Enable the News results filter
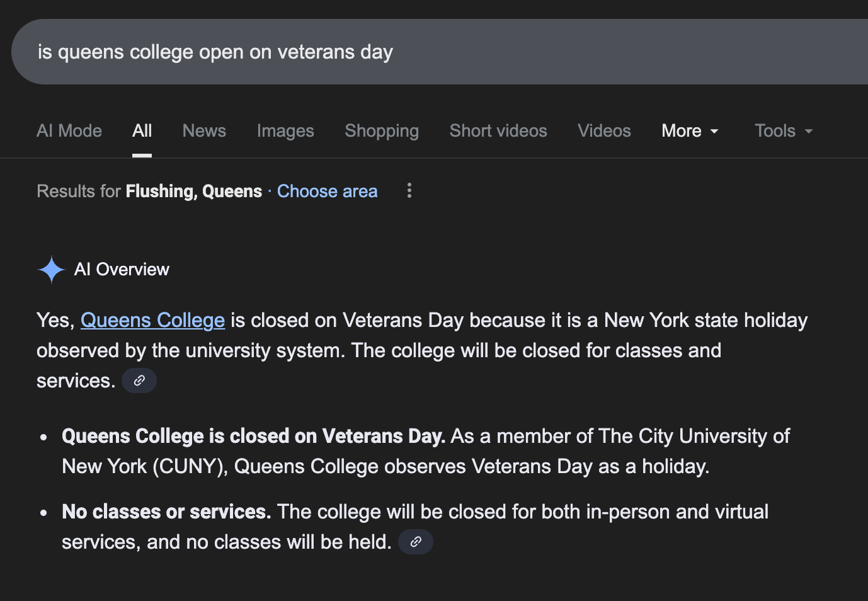The height and width of the screenshot is (601, 868). click(204, 131)
